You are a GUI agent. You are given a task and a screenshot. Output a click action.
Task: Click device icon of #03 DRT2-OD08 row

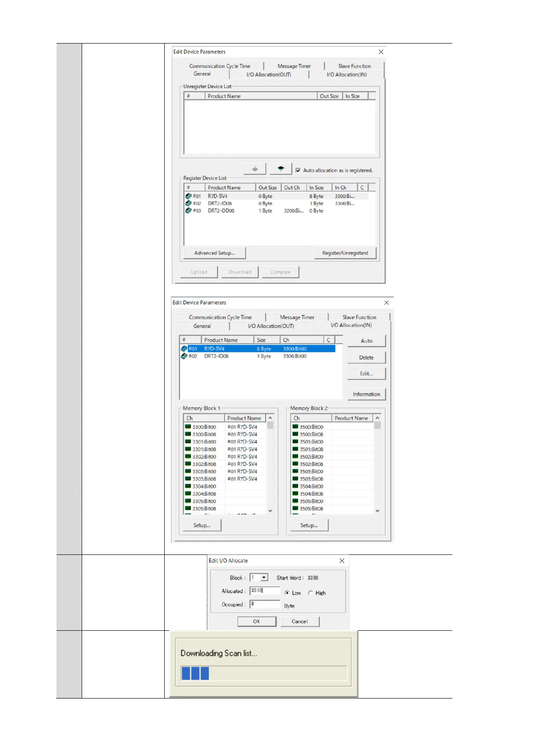click(188, 211)
